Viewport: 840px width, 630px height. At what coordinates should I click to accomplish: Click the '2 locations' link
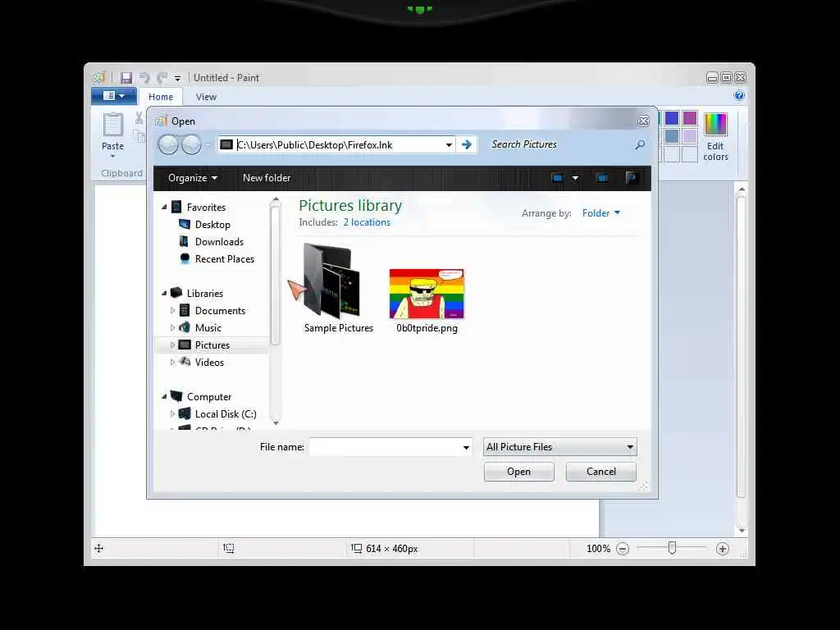click(367, 222)
